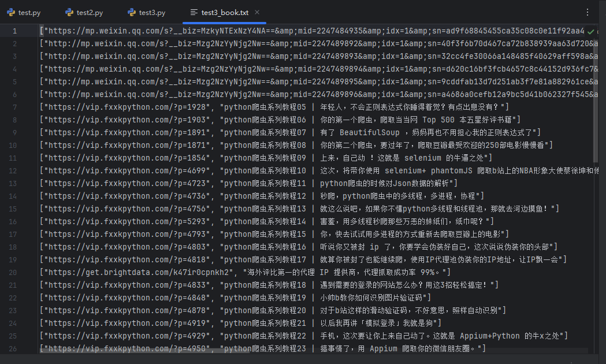
Task: Click the Python file icon on test.py tab
Action: [11, 12]
